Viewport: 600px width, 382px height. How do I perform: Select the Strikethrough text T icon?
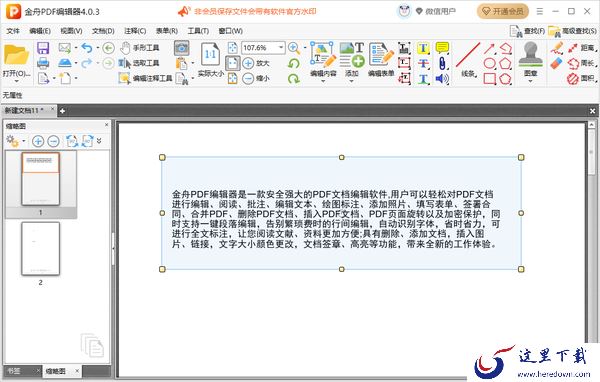tap(423, 64)
